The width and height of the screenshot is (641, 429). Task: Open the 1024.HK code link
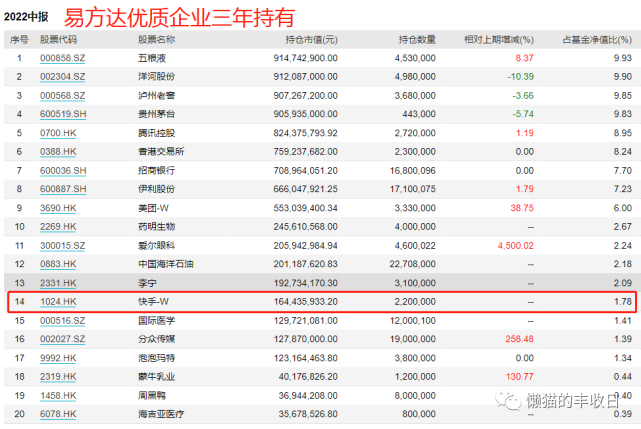(x=58, y=299)
